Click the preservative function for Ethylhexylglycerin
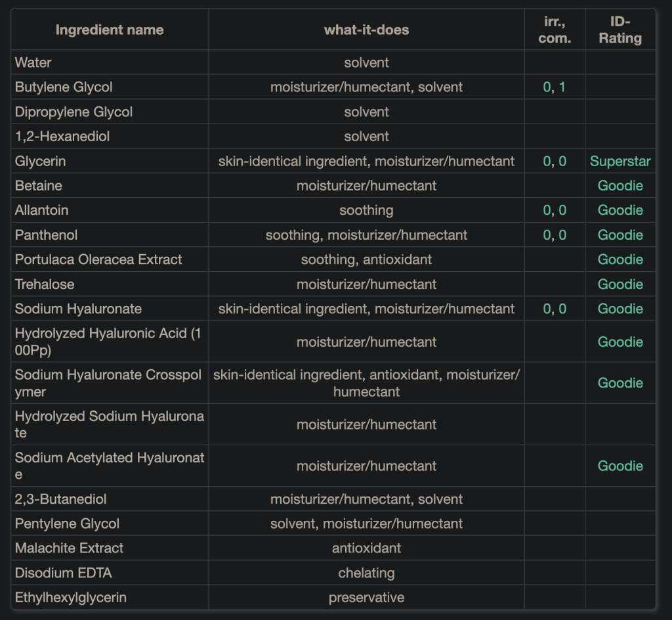 366,598
